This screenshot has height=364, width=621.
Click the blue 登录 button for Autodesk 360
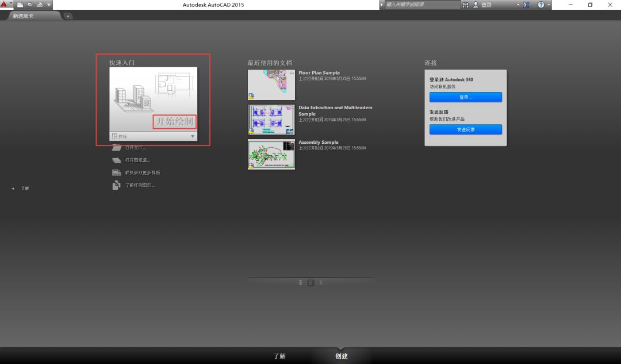click(x=466, y=97)
